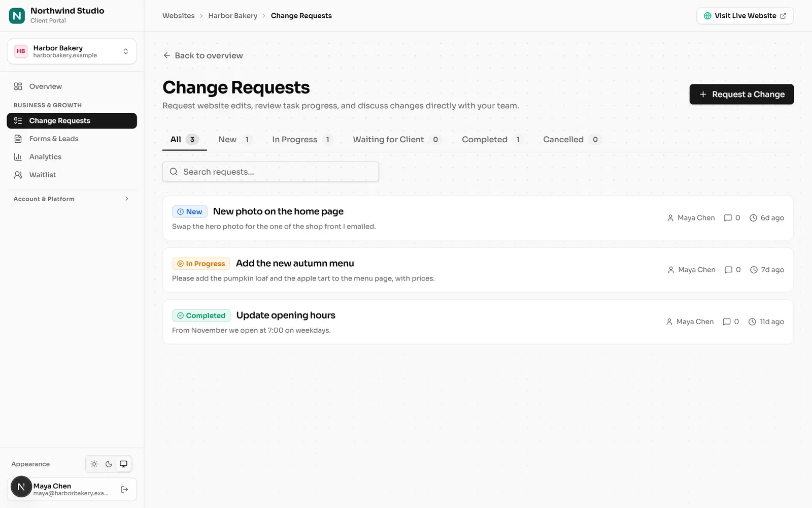Click the Search requests field
This screenshot has width=812, height=508.
(270, 172)
